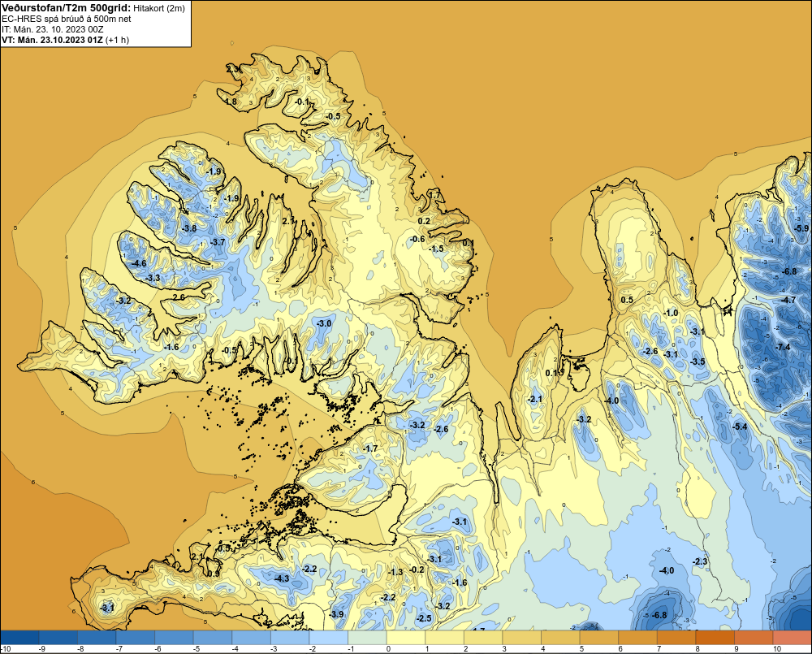
Task: Click the "-5" label on the colour scale
Action: point(197,649)
